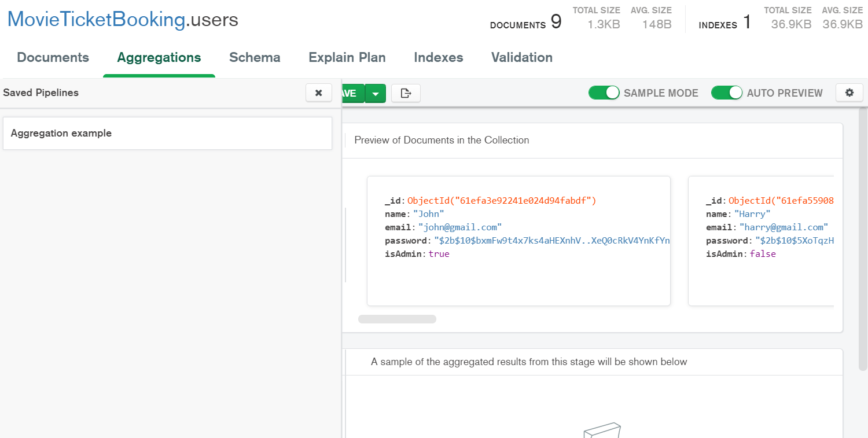Click the Saved Pipelines heading
The image size is (868, 438).
point(41,93)
